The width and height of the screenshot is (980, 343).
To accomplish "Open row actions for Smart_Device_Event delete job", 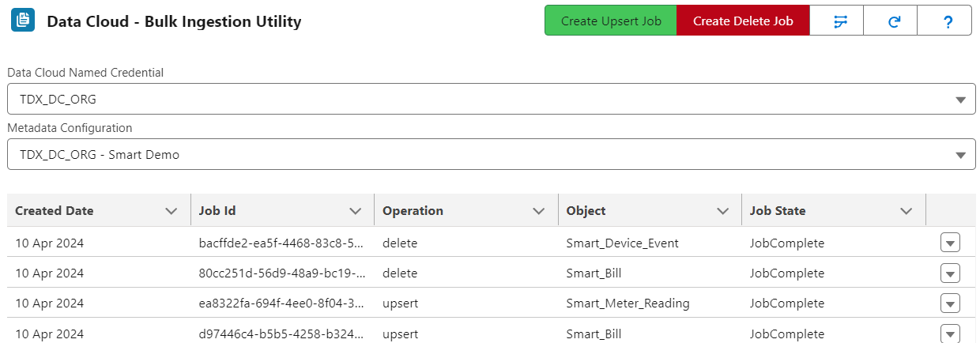I will 950,243.
